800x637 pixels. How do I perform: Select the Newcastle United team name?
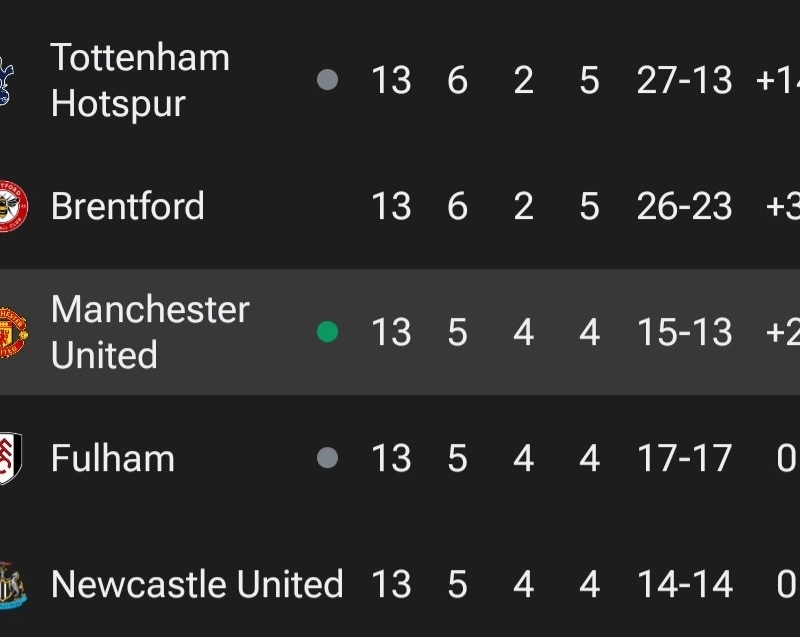197,584
